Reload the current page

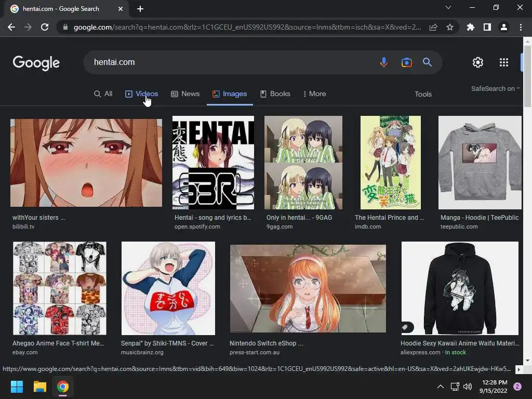[45, 27]
